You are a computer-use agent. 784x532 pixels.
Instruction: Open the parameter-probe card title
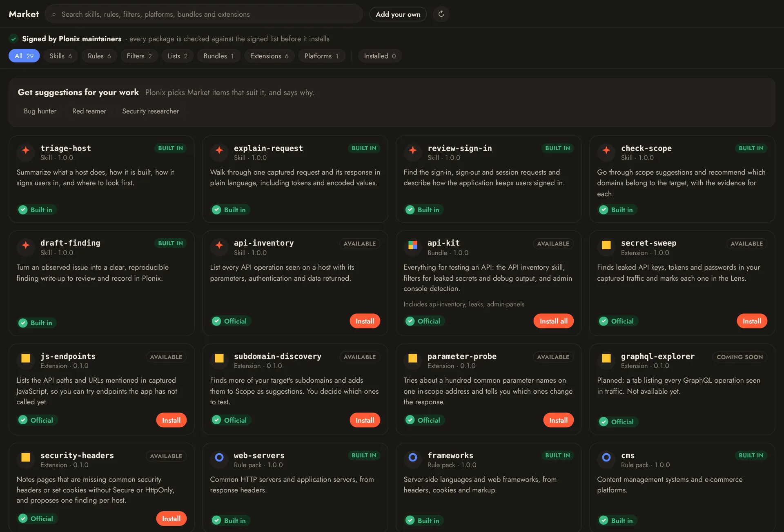coord(462,356)
